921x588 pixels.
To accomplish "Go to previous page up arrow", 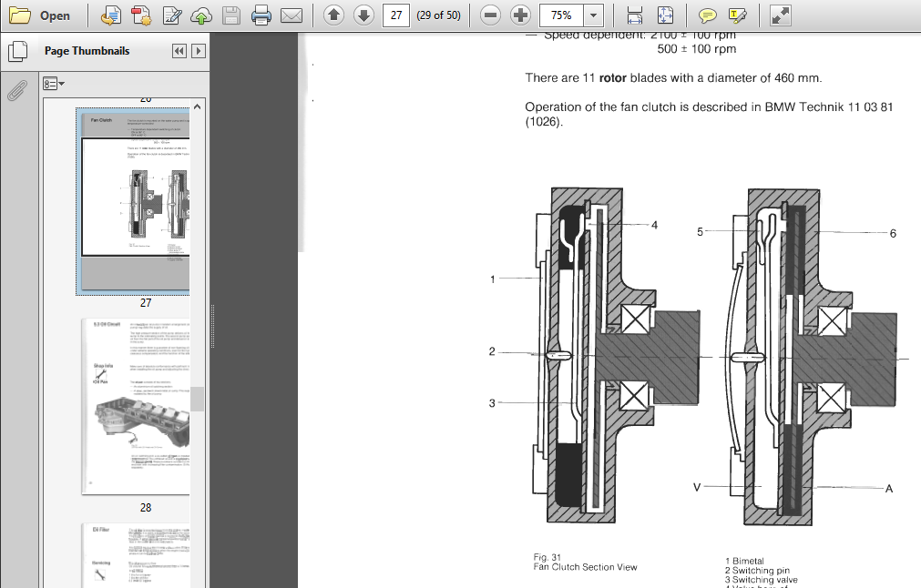I will click(x=333, y=15).
